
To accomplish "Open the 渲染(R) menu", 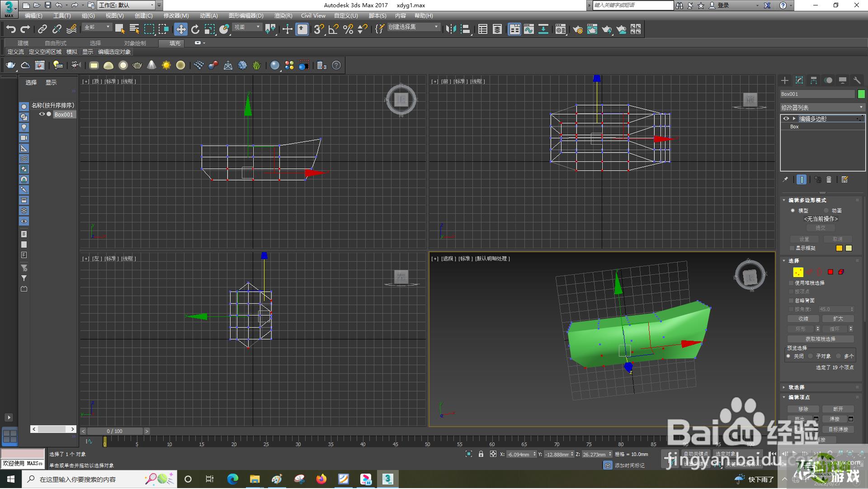I will (x=283, y=16).
